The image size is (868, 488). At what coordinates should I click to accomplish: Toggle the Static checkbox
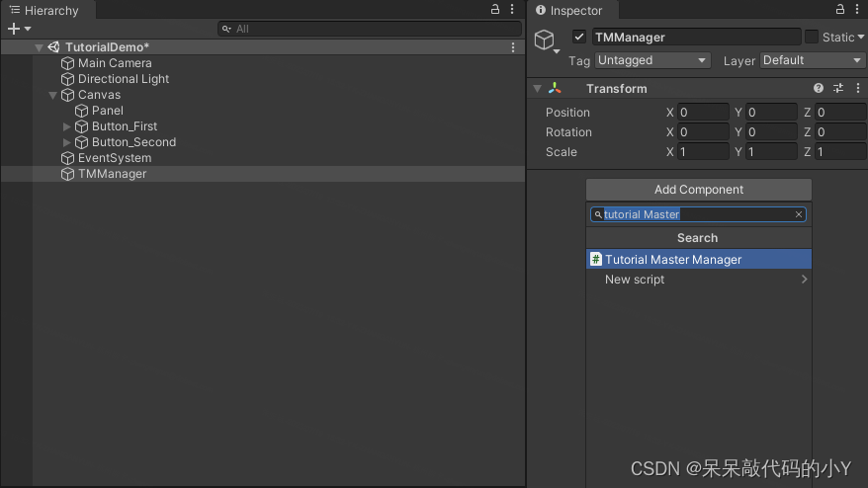click(811, 38)
